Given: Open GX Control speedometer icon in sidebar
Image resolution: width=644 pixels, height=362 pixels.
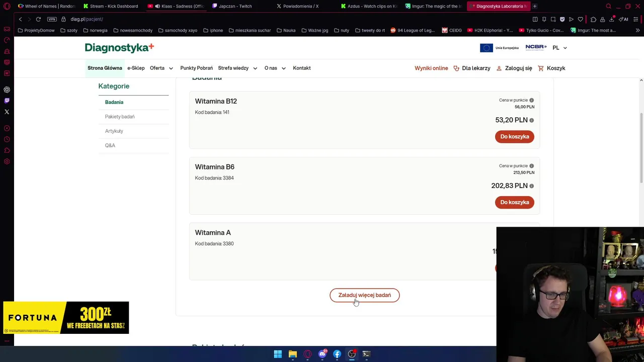Looking at the screenshot, I should click(x=7, y=40).
